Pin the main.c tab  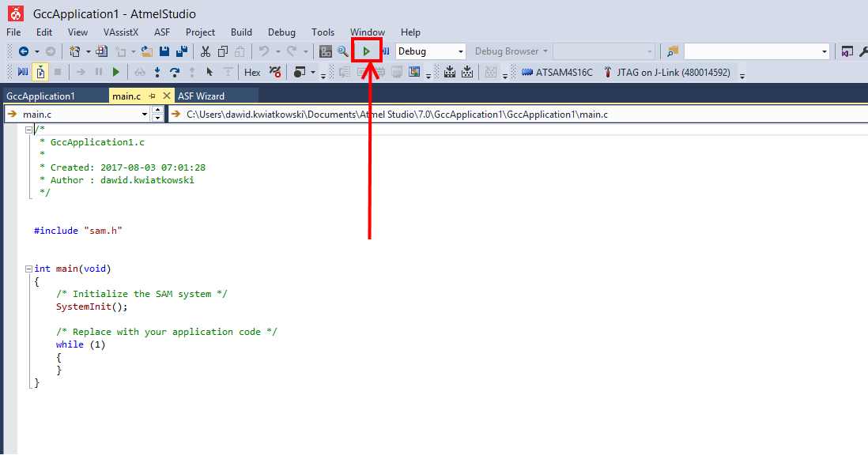tap(153, 96)
